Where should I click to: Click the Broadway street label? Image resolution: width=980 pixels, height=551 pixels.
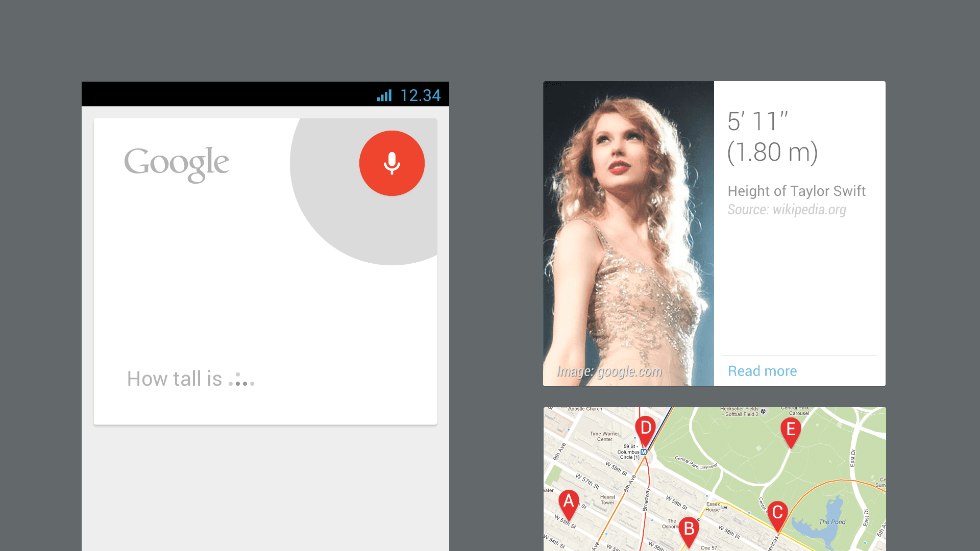click(x=647, y=499)
